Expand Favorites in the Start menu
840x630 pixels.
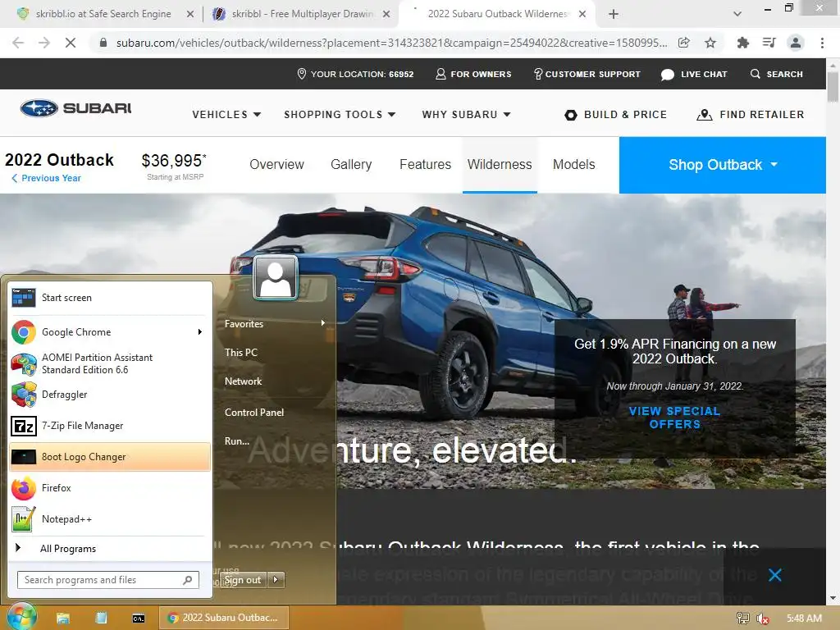[x=275, y=323]
